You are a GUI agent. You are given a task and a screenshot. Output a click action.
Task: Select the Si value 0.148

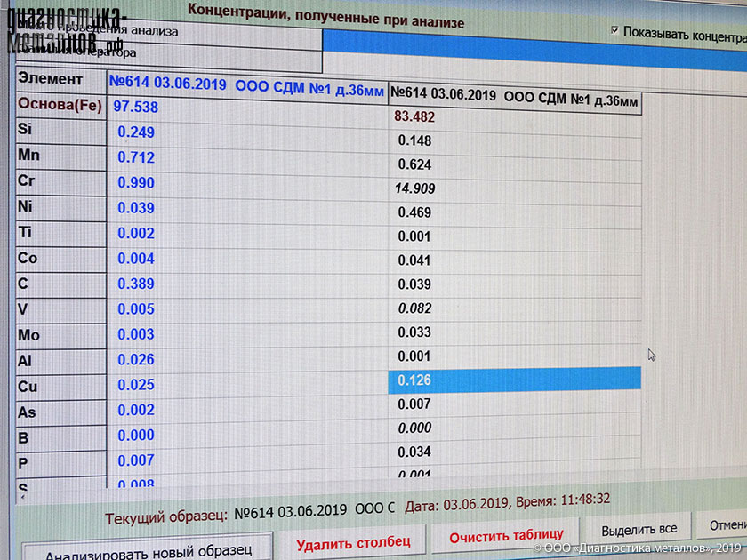(414, 140)
